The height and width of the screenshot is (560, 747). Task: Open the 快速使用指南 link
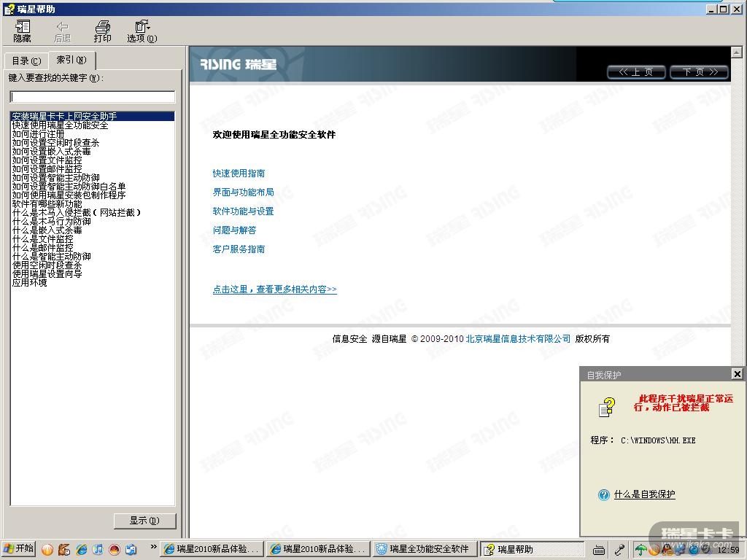pos(239,174)
